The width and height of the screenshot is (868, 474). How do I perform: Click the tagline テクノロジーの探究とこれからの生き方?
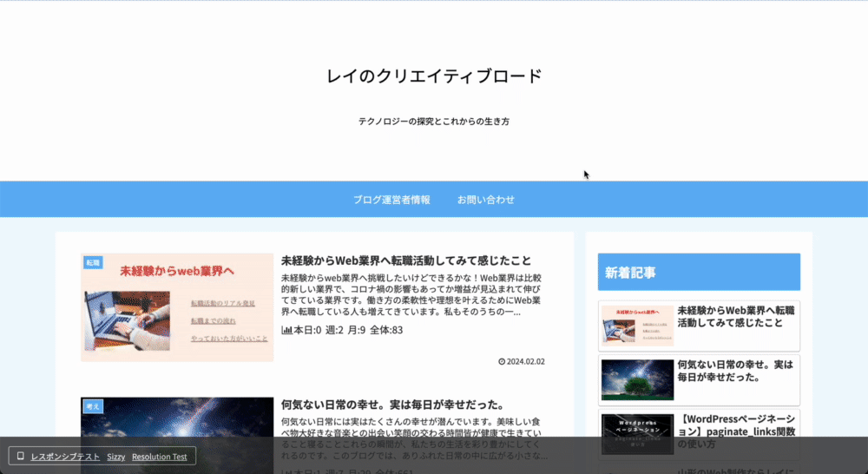[x=434, y=122]
